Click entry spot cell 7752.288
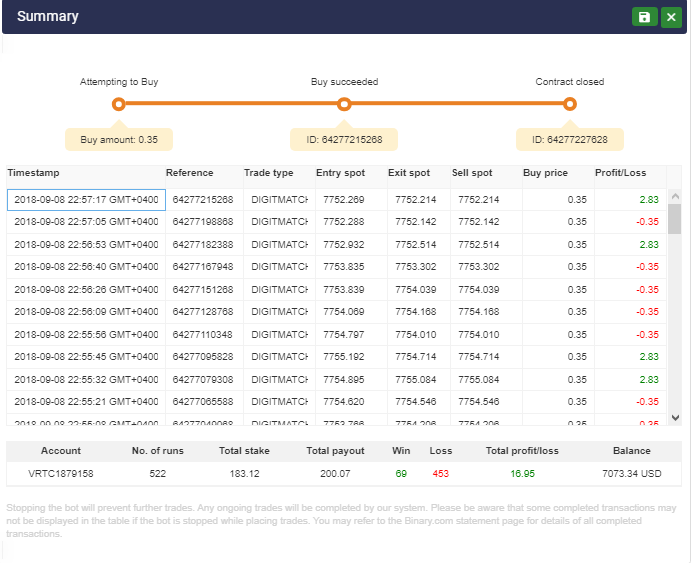The image size is (691, 563). pyautogui.click(x=351, y=222)
